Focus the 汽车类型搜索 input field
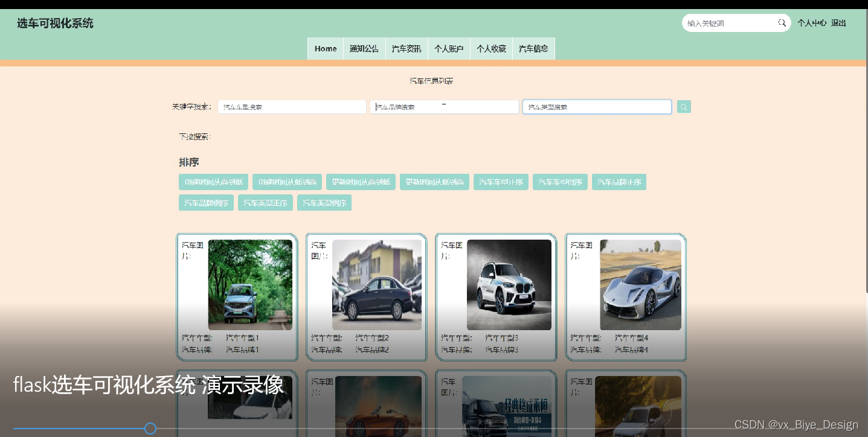 [597, 107]
